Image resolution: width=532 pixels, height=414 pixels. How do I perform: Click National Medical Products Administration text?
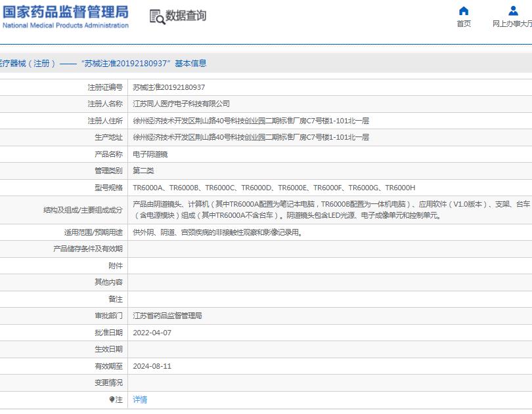[66, 26]
